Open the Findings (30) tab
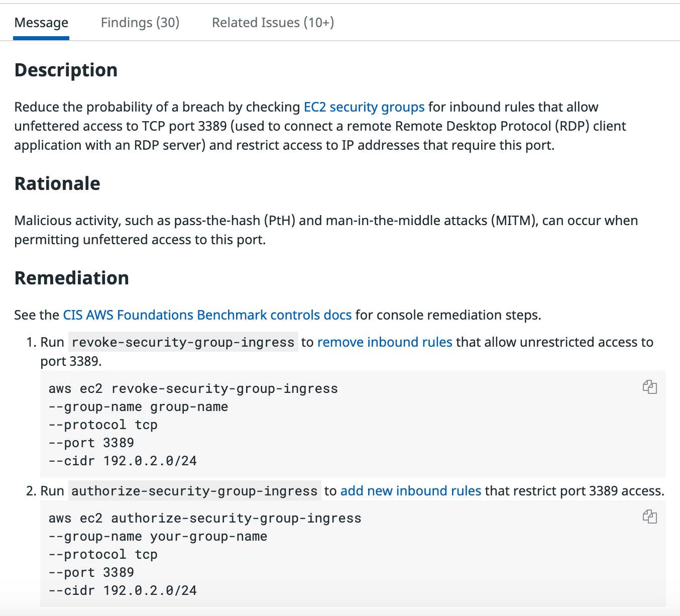Image resolution: width=680 pixels, height=616 pixels. pos(140,23)
